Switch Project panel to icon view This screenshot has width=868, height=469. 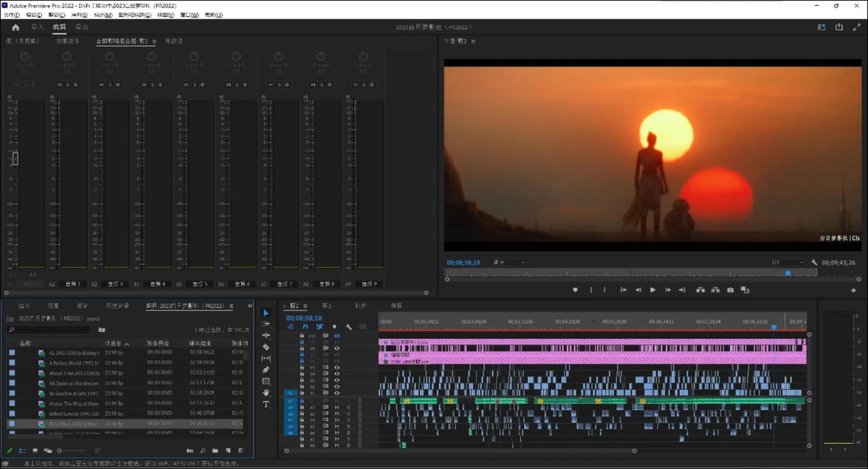coord(35,451)
